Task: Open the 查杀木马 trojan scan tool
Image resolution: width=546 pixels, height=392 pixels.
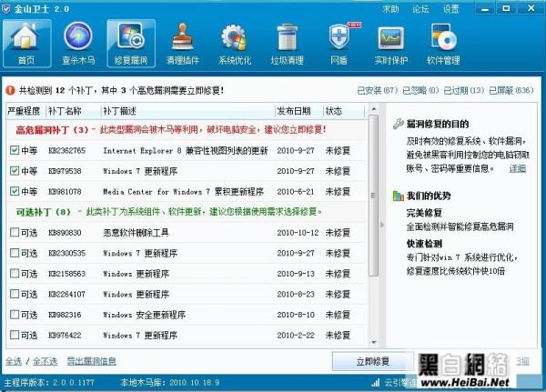Action: [x=77, y=44]
